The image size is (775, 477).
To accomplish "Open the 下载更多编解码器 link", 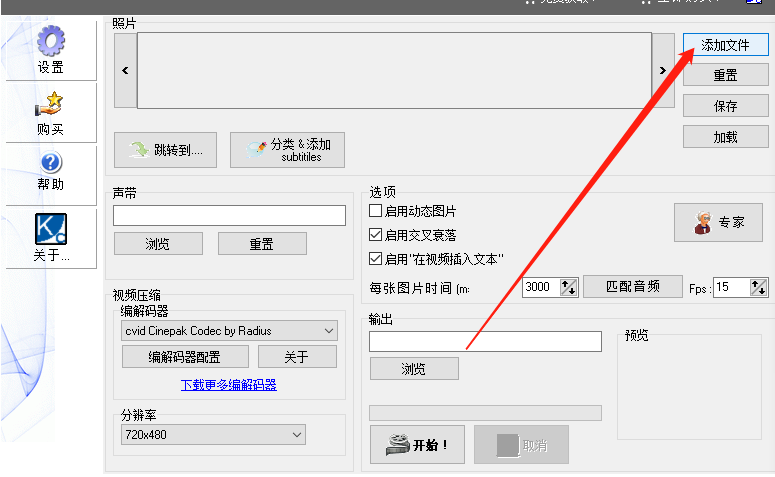I will [x=229, y=385].
